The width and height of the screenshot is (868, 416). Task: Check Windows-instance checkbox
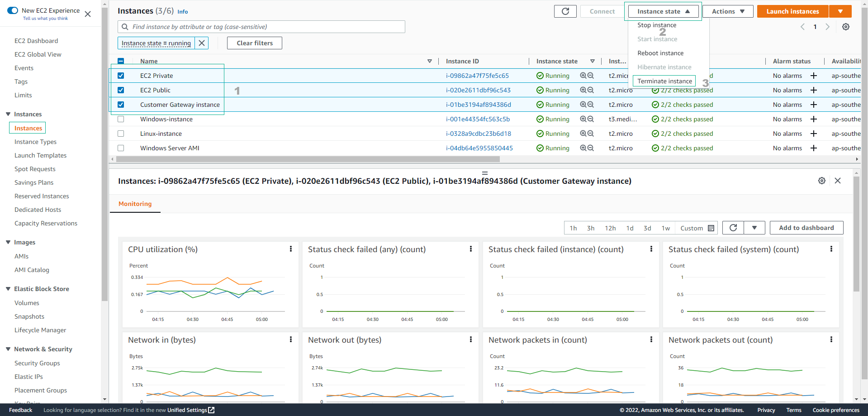click(121, 119)
